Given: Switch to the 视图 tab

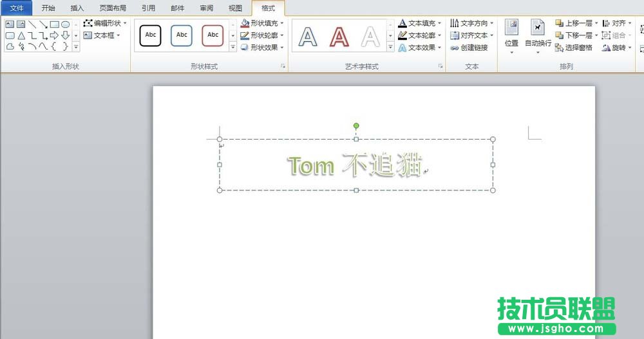Looking at the screenshot, I should pyautogui.click(x=235, y=8).
